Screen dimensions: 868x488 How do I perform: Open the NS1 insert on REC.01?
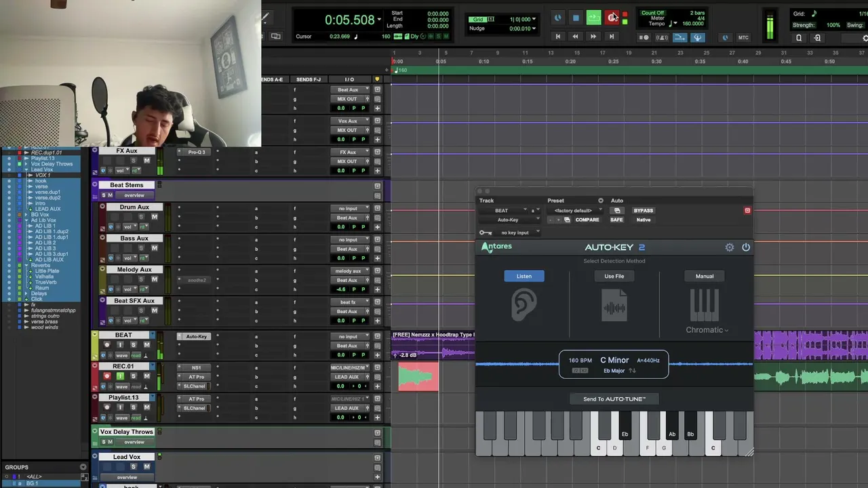(195, 367)
